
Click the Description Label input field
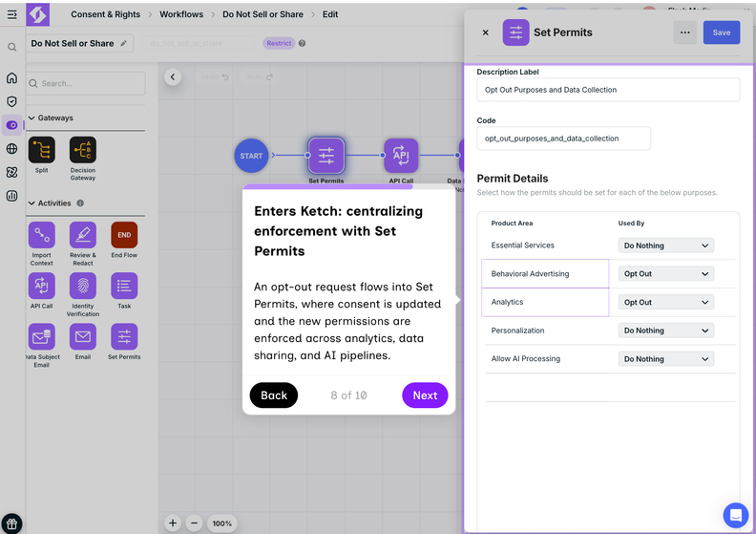[608, 90]
